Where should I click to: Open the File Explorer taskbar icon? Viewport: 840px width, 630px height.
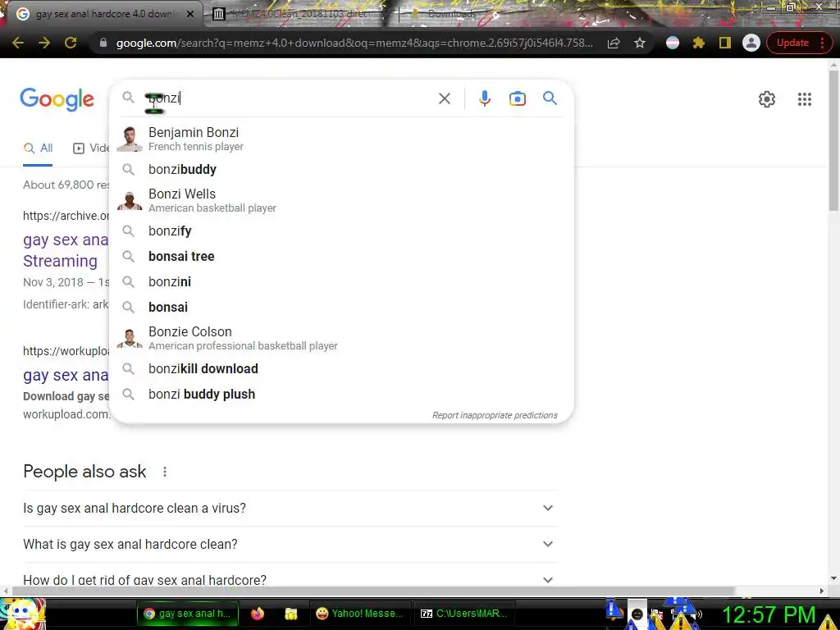pos(291,614)
